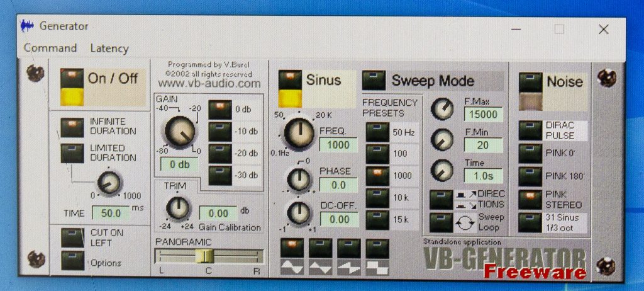Image resolution: width=644 pixels, height=291 pixels.
Task: Click the sweep Time knob
Action: click(x=442, y=170)
